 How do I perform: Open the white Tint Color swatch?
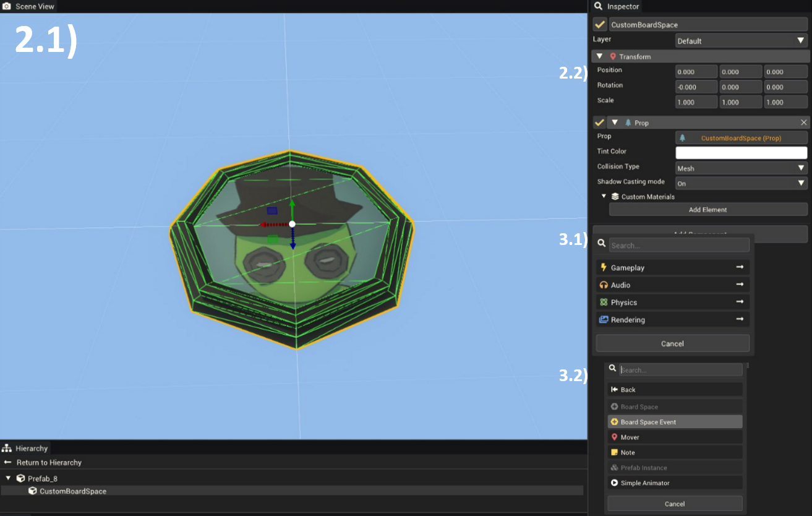click(x=741, y=153)
